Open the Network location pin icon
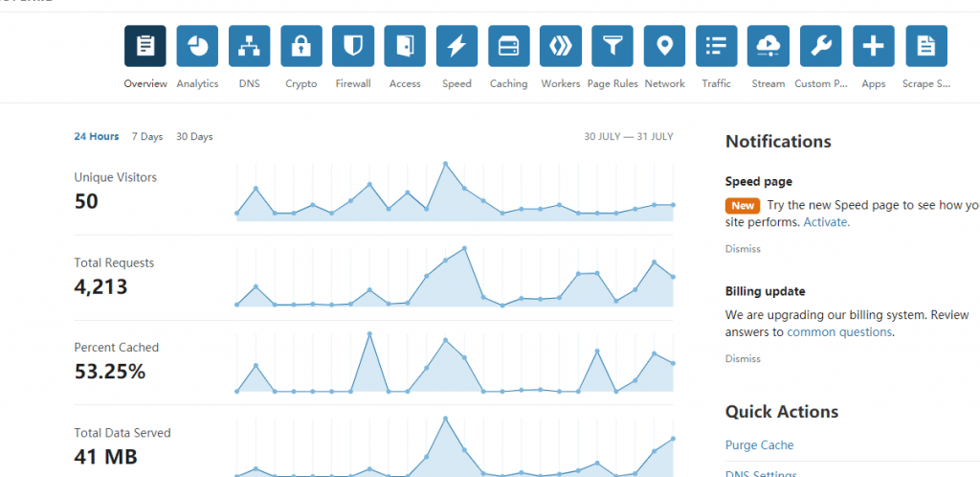Viewport: 980px width, 477px height. point(664,46)
